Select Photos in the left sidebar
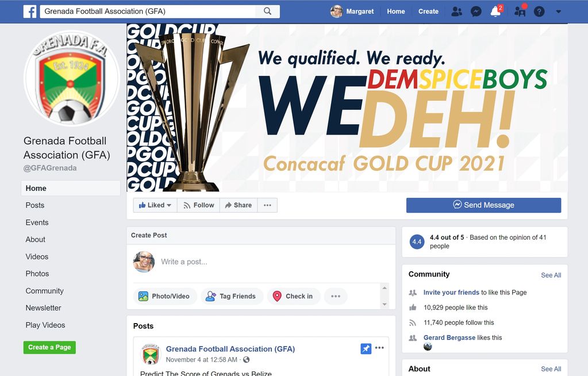The width and height of the screenshot is (588, 376). tap(37, 274)
